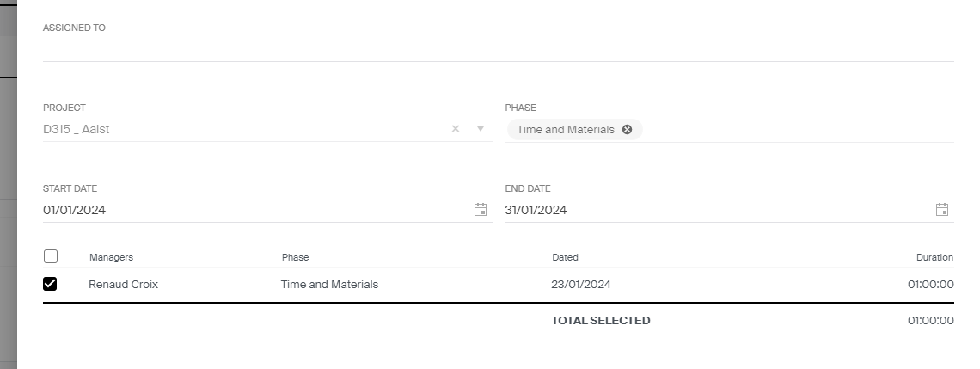The width and height of the screenshot is (980, 369).
Task: Sort by the Duration column header
Action: point(934,257)
